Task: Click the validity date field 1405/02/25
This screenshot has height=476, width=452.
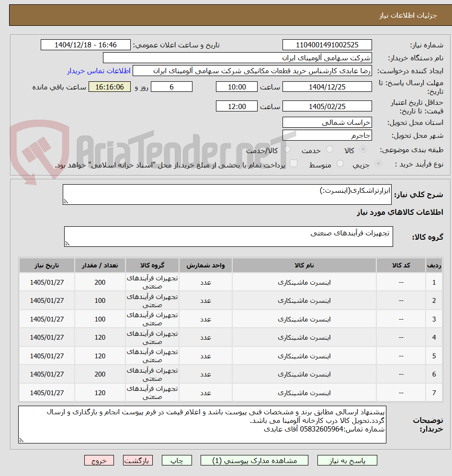Action: 327,106
